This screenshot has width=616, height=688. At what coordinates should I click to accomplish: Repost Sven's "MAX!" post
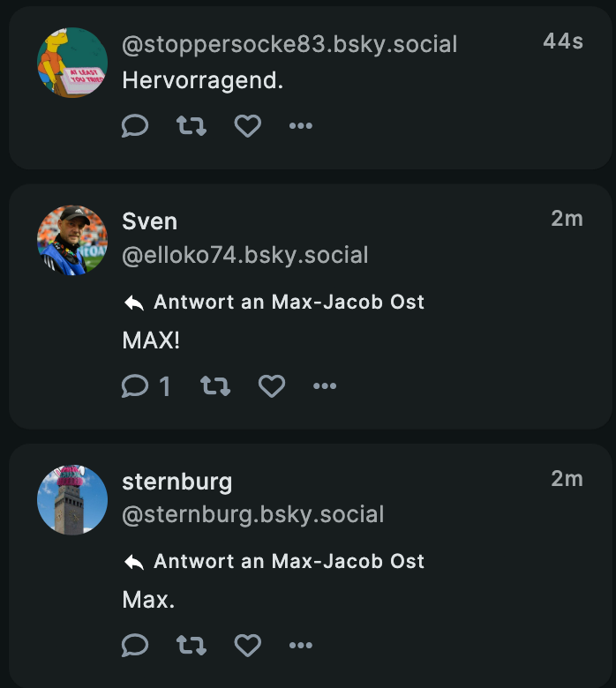pos(215,386)
